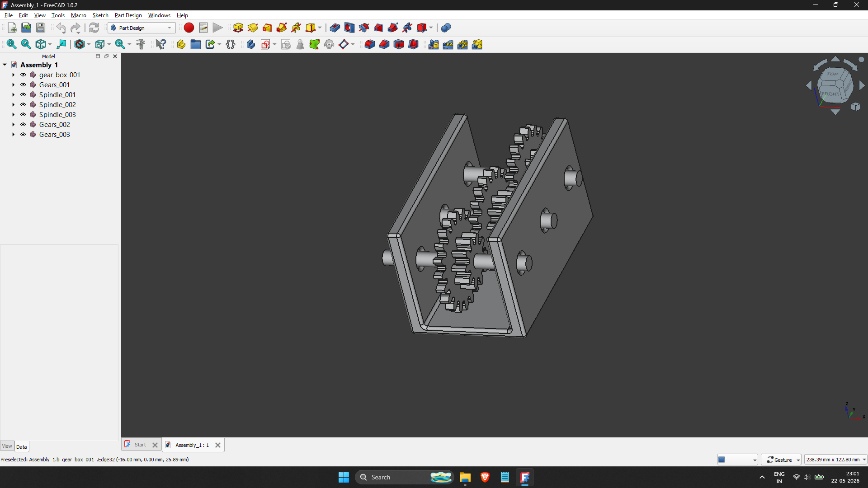Open the measure tool
The image size is (868, 488).
click(x=141, y=44)
